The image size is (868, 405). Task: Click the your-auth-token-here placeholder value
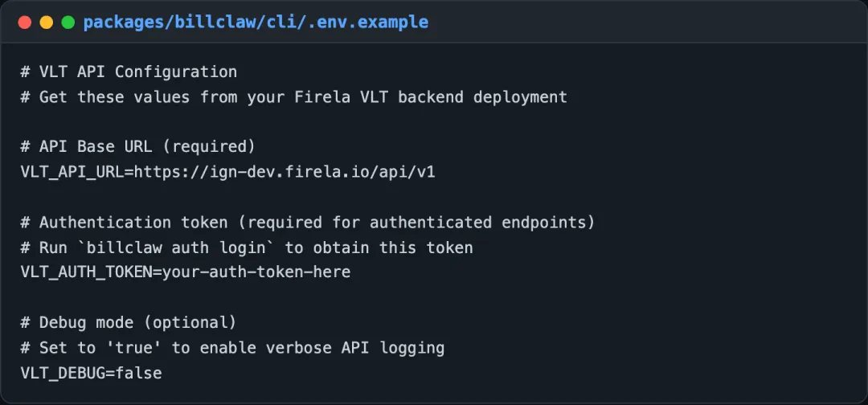click(x=256, y=272)
